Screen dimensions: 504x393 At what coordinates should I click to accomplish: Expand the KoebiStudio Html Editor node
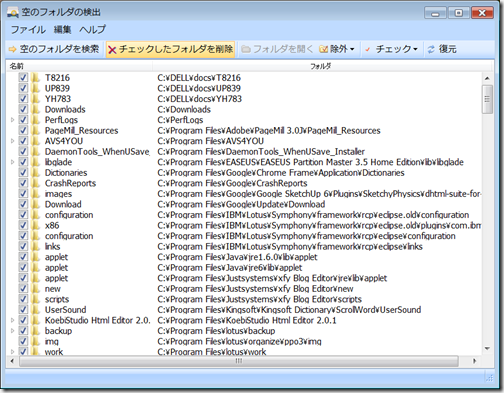[x=12, y=320]
